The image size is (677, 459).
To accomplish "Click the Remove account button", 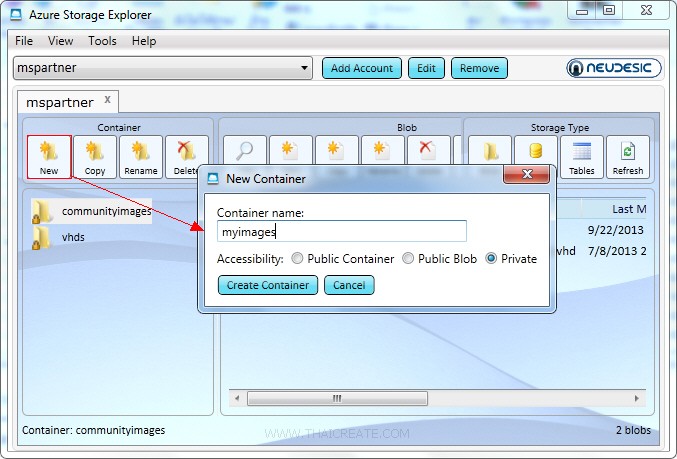I will (x=479, y=68).
